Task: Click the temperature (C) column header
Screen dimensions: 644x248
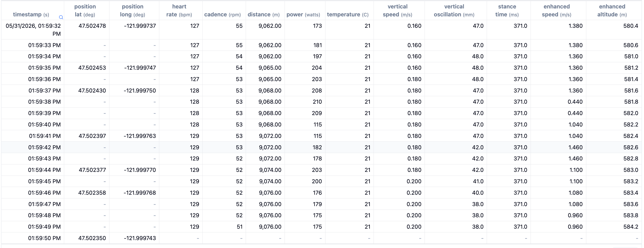Action: (x=348, y=15)
